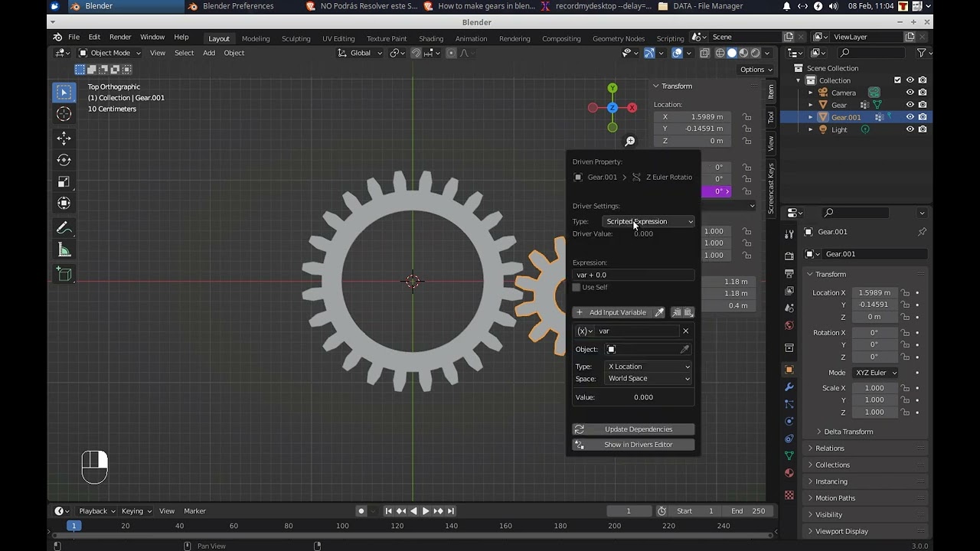The image size is (980, 551).
Task: Lock the Location X value in sidebar
Action: pyautogui.click(x=747, y=117)
